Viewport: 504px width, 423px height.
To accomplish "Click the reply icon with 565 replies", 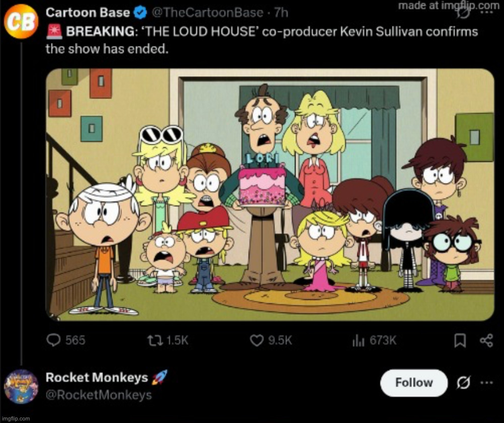I will pos(54,340).
